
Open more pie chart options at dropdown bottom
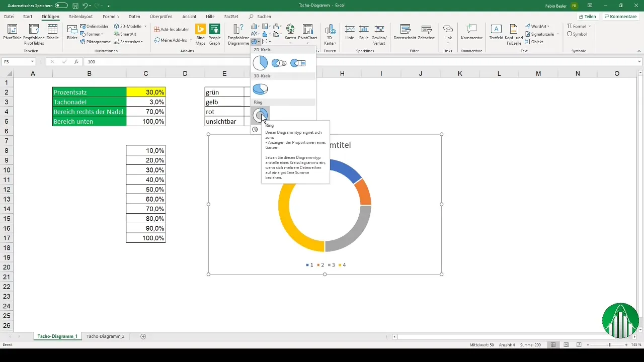click(255, 129)
